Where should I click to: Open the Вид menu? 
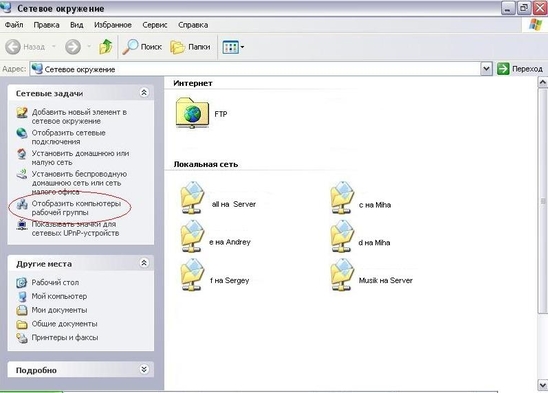coord(77,25)
